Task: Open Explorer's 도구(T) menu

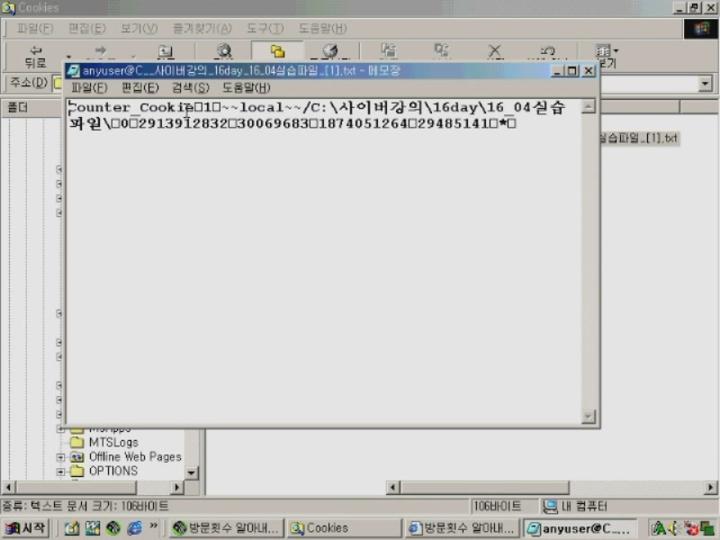Action: (x=265, y=28)
